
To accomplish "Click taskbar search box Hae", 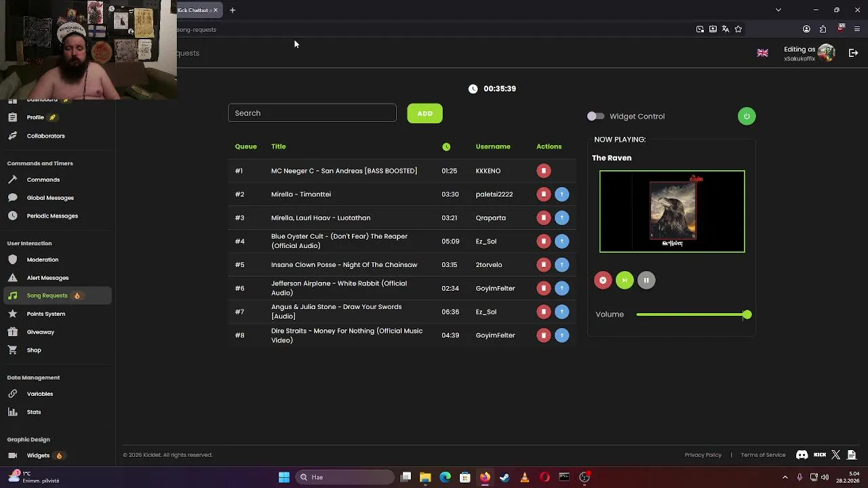I will (345, 477).
